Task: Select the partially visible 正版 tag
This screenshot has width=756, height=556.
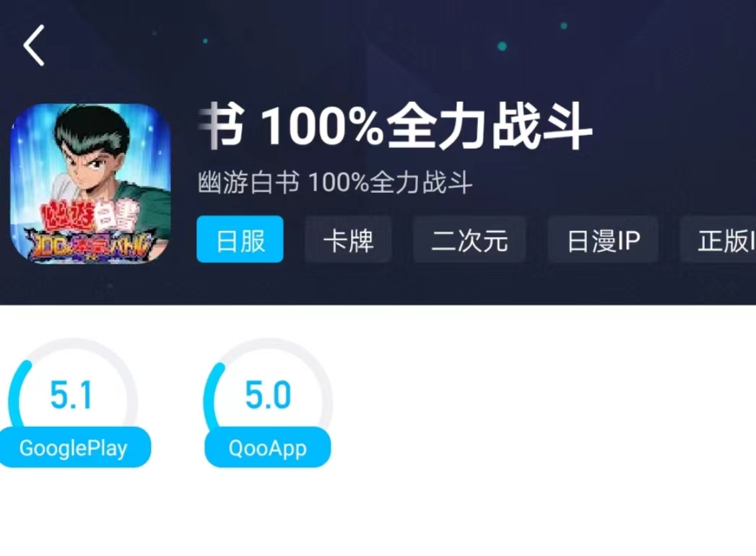Action: 718,240
